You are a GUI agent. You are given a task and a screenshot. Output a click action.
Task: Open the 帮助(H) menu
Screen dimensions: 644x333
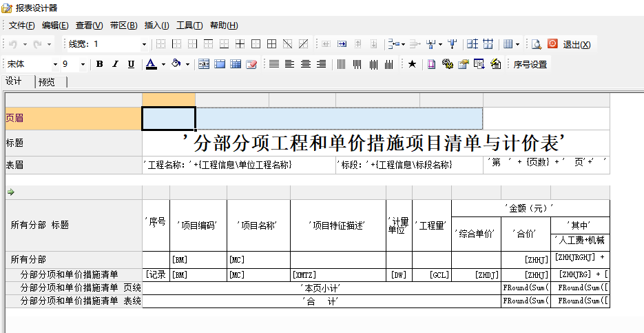224,26
